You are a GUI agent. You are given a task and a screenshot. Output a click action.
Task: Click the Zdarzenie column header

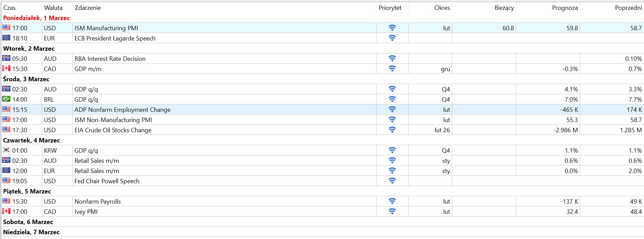coord(87,7)
